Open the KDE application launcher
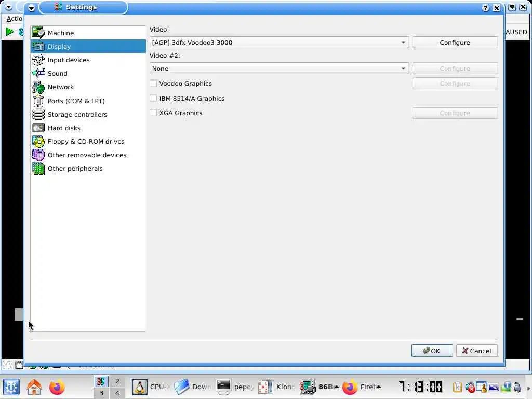532x399 pixels. pos(11,387)
